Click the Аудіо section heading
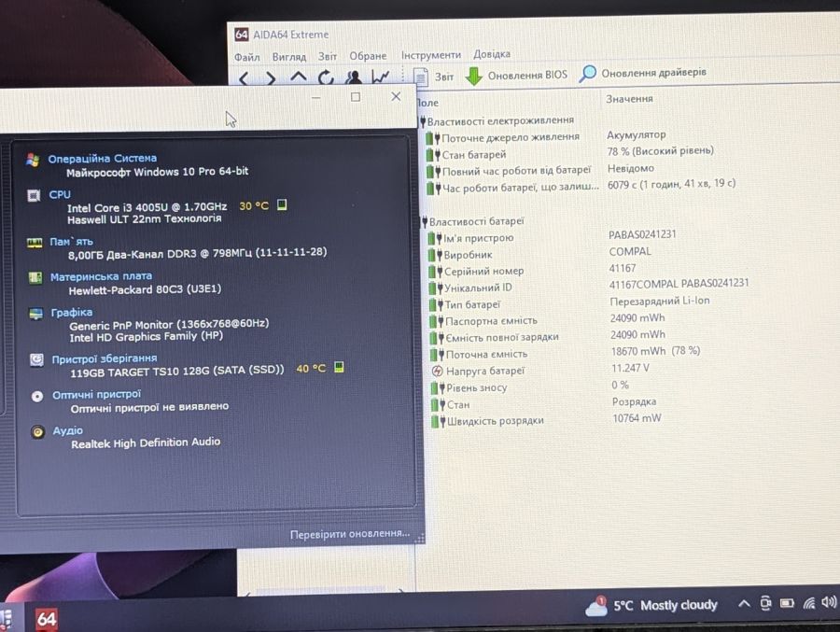The image size is (840, 632). click(x=67, y=430)
